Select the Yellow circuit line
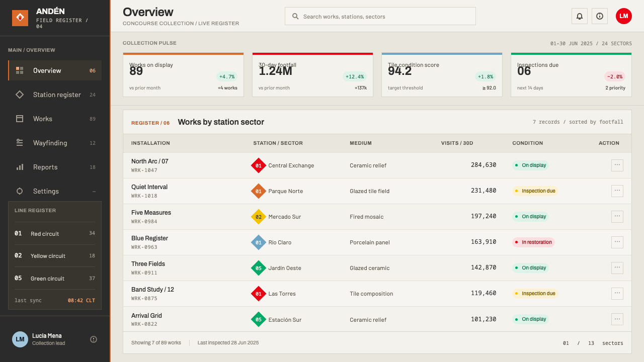This screenshot has height=362, width=644. pos(55,255)
